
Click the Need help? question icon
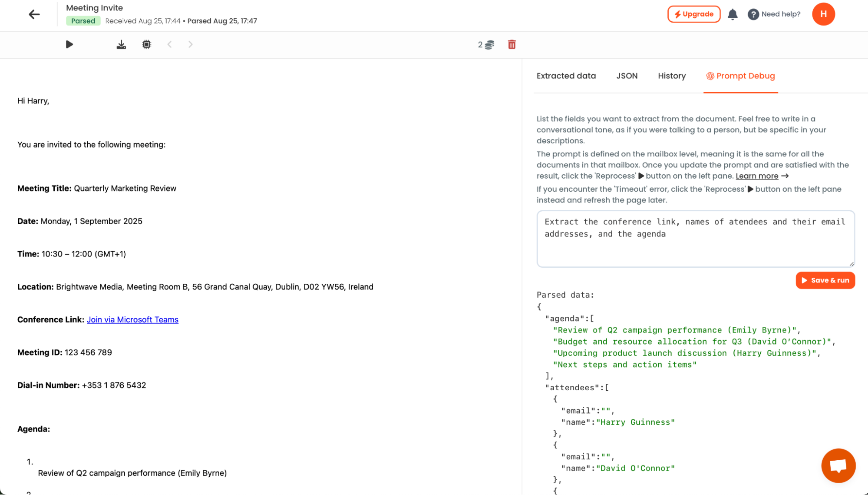[x=753, y=14]
